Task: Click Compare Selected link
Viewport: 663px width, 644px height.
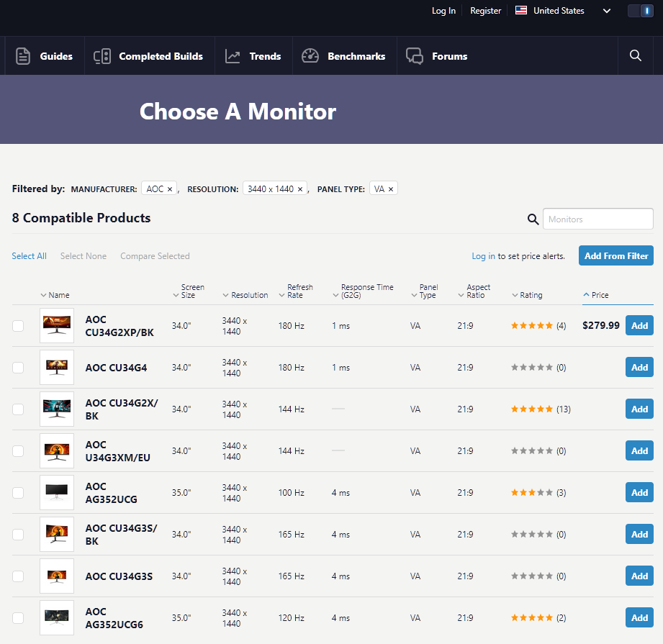Action: tap(155, 256)
